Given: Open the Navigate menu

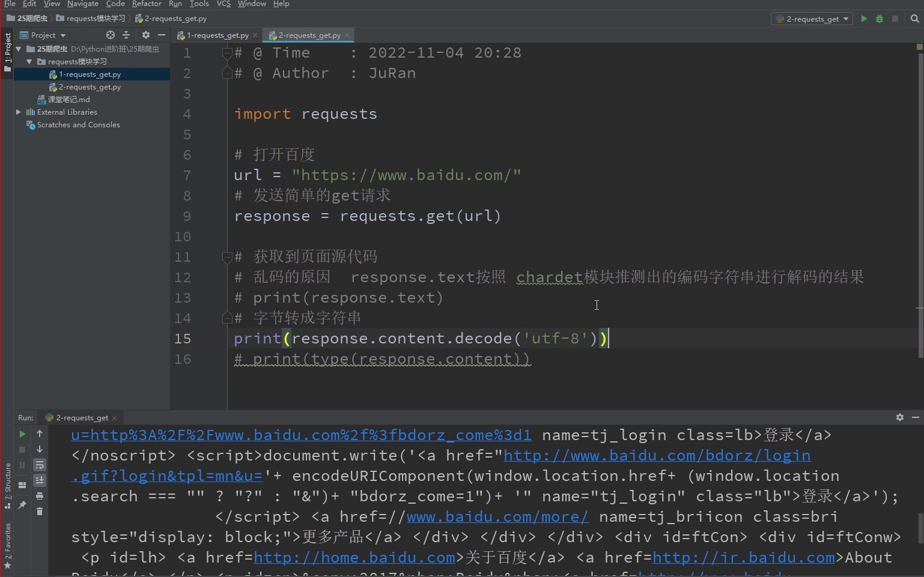Looking at the screenshot, I should pos(82,4).
